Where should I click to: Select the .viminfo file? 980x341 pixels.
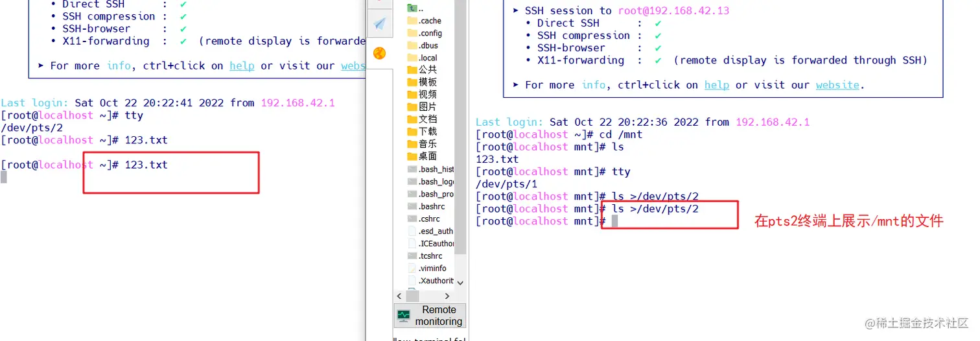[427, 268]
